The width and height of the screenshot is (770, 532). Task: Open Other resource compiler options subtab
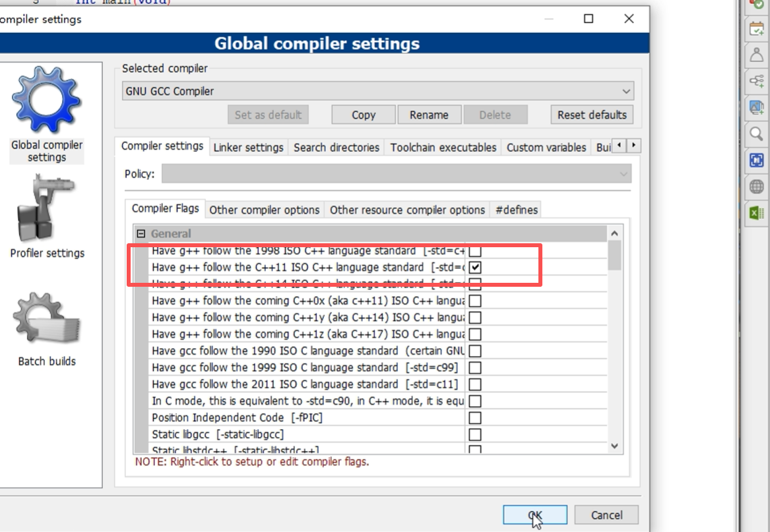(407, 210)
